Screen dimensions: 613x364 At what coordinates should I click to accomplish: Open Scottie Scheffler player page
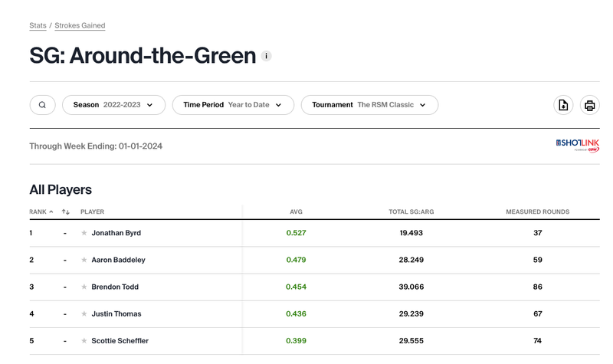click(x=120, y=341)
